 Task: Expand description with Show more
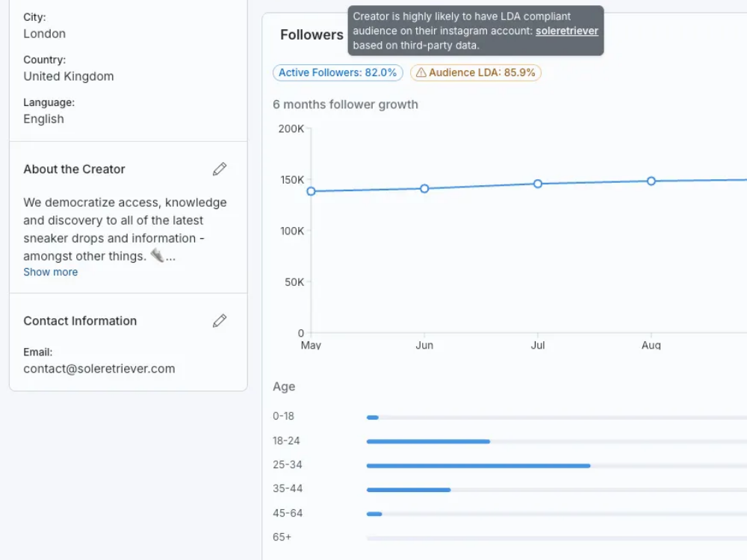(x=50, y=273)
